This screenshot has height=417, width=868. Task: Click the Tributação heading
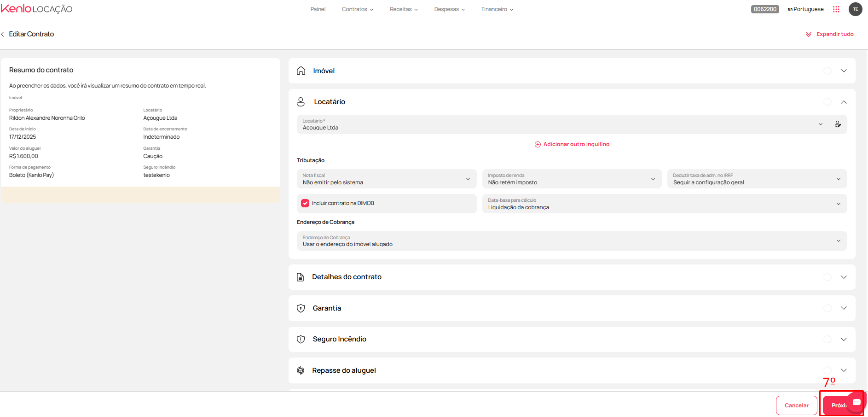(311, 160)
